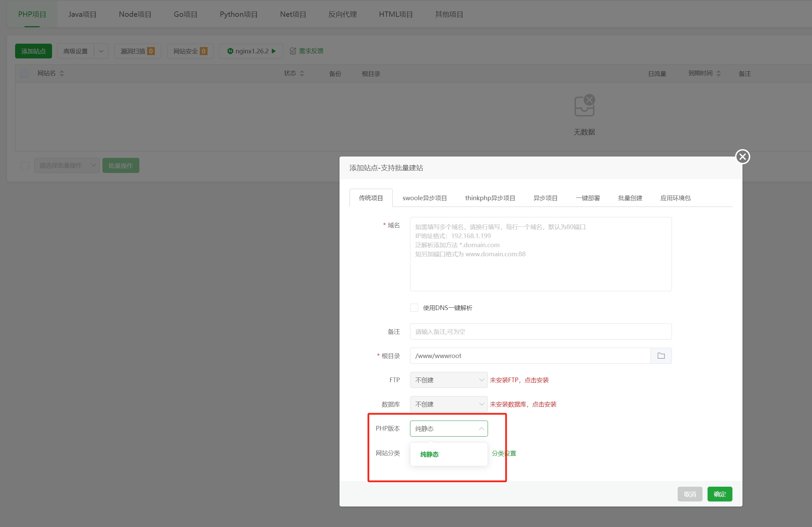
Task: Click 备份 column header
Action: 335,74
